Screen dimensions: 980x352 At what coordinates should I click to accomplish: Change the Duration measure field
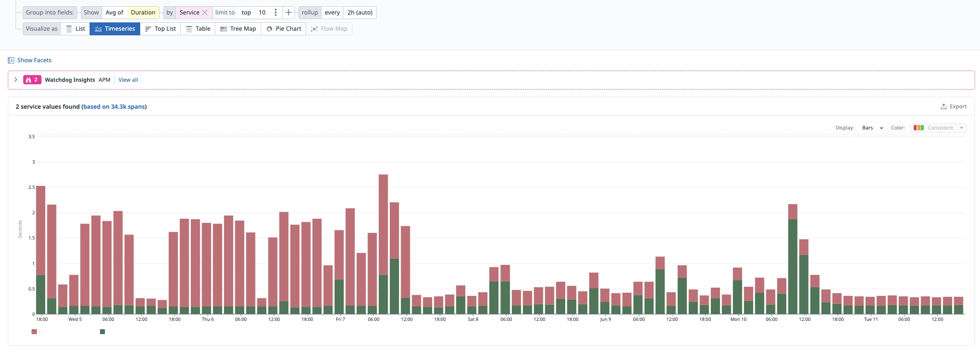pyautogui.click(x=143, y=12)
